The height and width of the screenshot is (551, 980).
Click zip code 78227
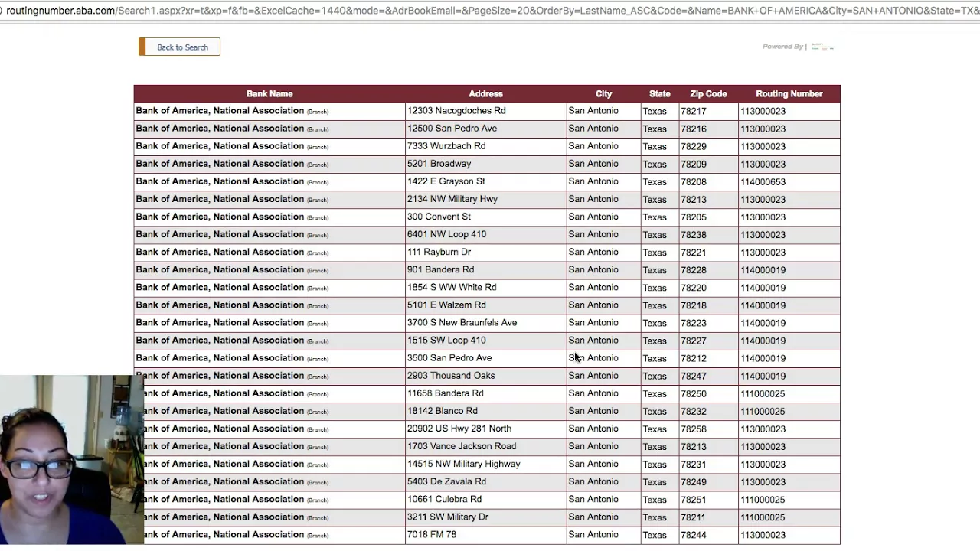(694, 341)
